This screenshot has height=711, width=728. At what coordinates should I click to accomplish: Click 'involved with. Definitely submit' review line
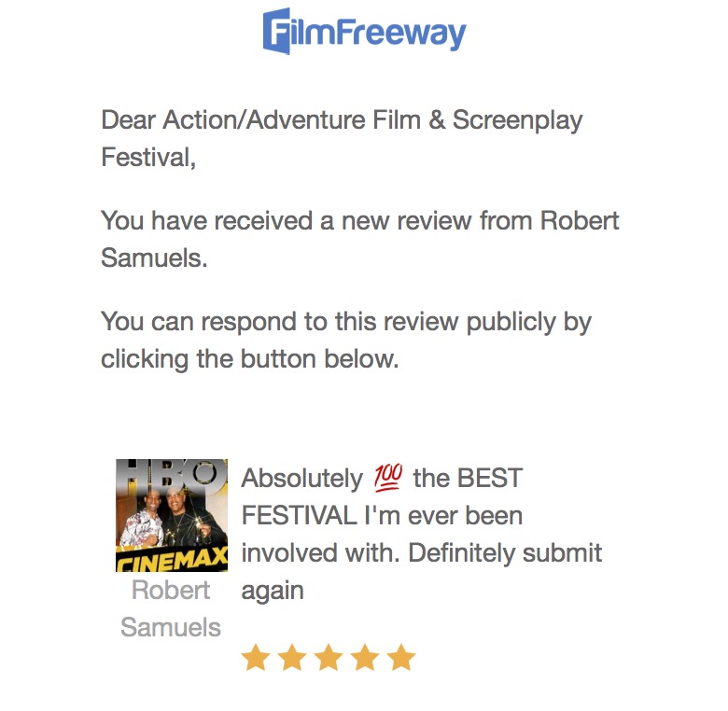point(421,552)
